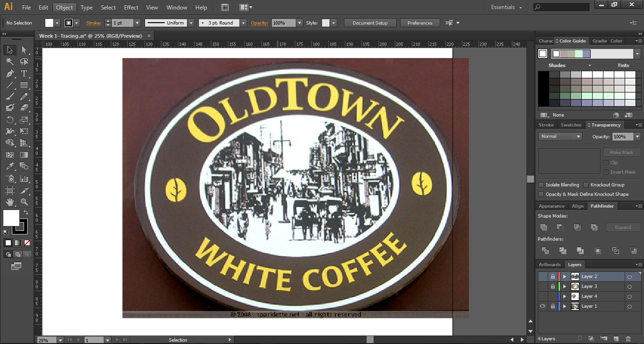Open the stroke weight 1 pt dropdown

tap(137, 23)
